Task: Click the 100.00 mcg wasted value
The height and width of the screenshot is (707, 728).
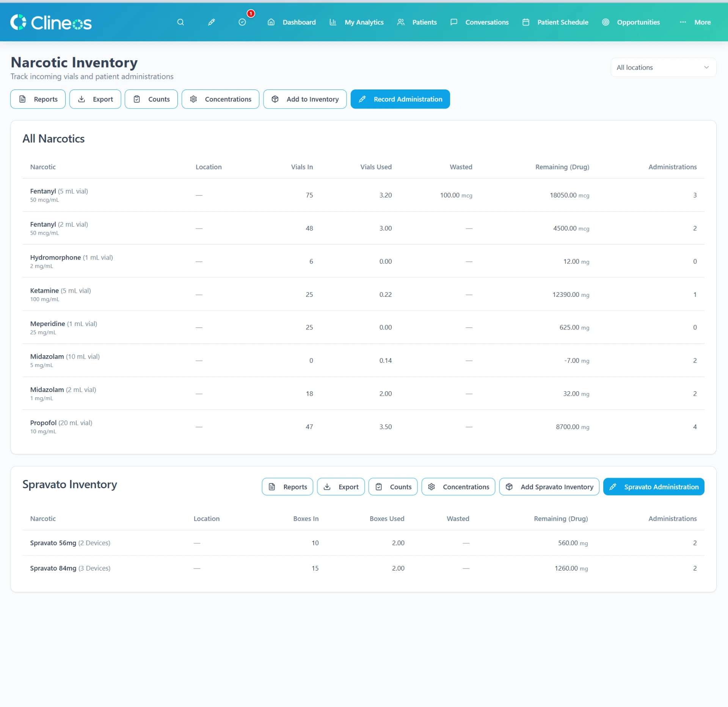Action: pos(456,195)
